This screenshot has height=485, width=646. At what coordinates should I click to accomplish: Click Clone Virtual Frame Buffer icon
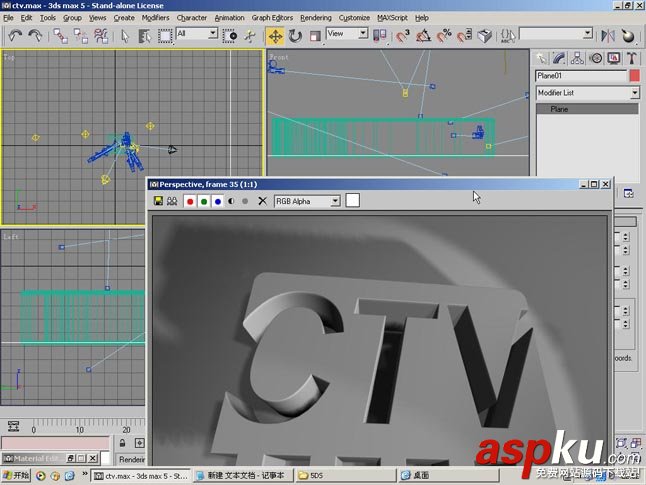coord(172,201)
